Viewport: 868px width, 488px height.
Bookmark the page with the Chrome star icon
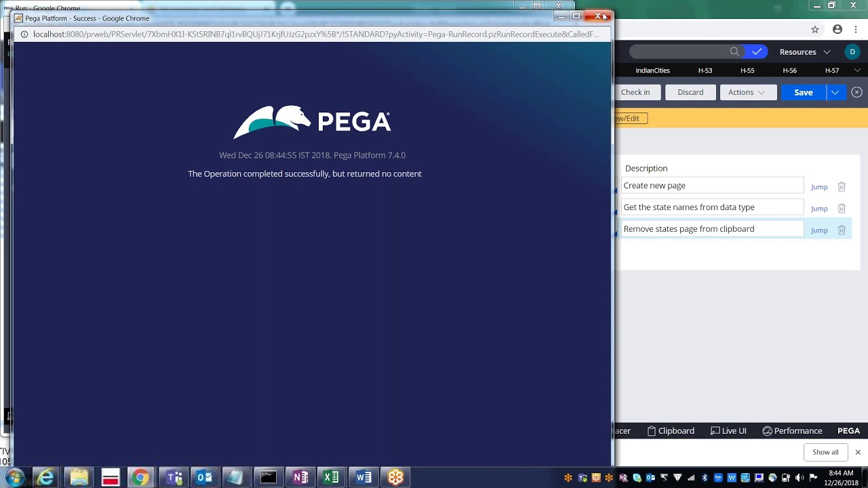815,29
